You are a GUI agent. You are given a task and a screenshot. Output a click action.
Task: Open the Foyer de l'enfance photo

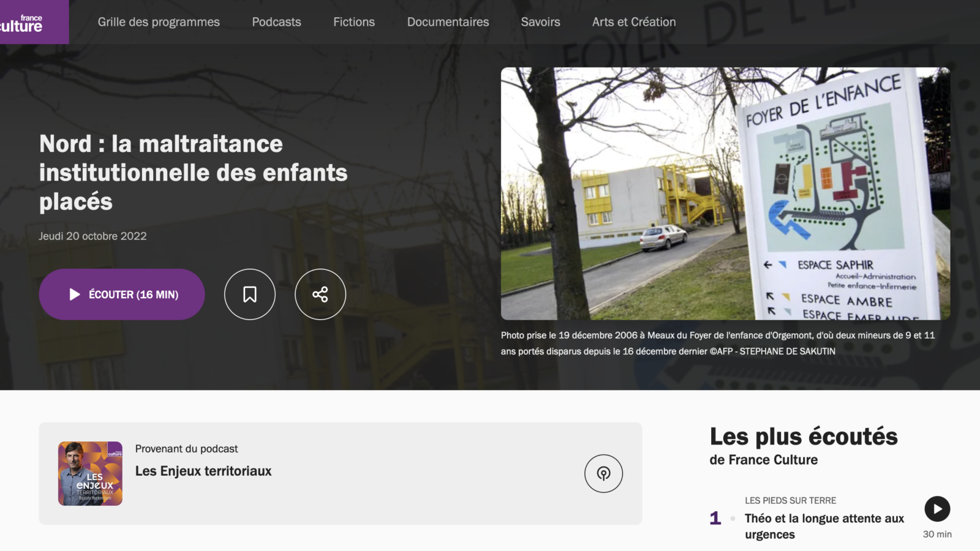pos(725,193)
